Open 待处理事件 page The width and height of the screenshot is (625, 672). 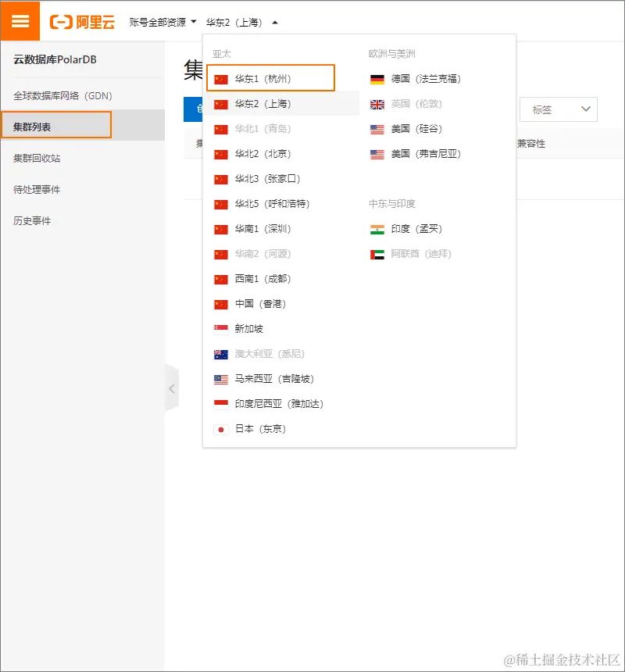point(37,189)
